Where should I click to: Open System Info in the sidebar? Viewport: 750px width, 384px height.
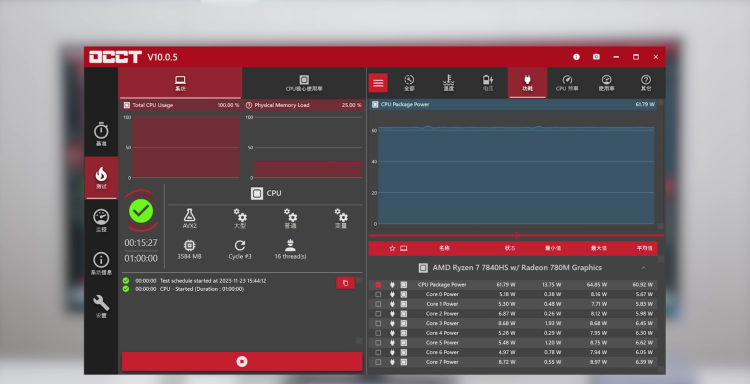pos(101,263)
